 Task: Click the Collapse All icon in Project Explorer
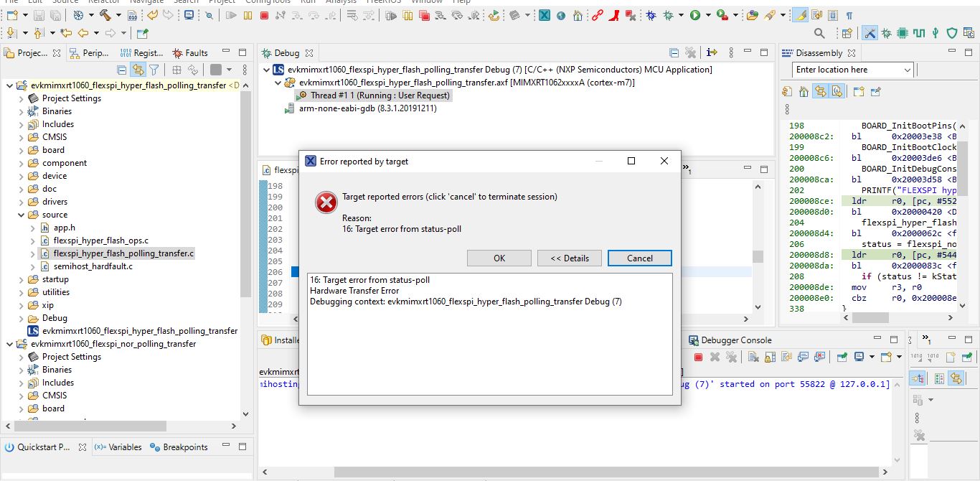122,70
